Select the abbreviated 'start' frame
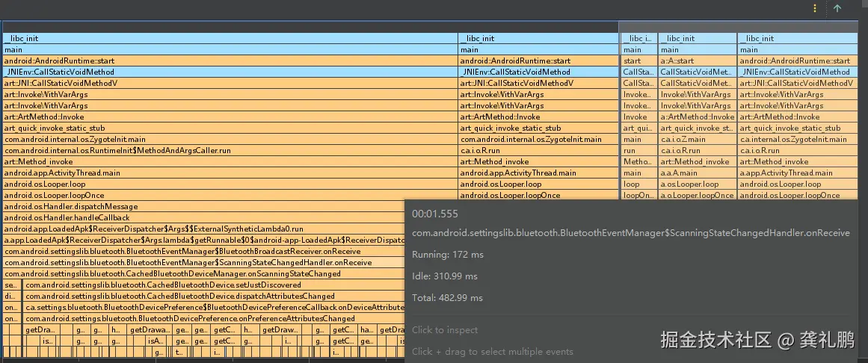 coord(639,60)
